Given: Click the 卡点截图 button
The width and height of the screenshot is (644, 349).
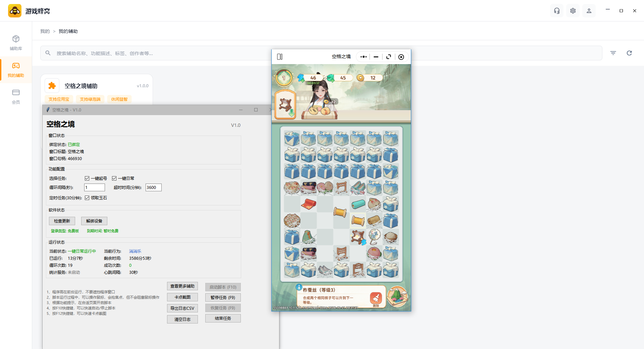Looking at the screenshot, I should pyautogui.click(x=182, y=297).
